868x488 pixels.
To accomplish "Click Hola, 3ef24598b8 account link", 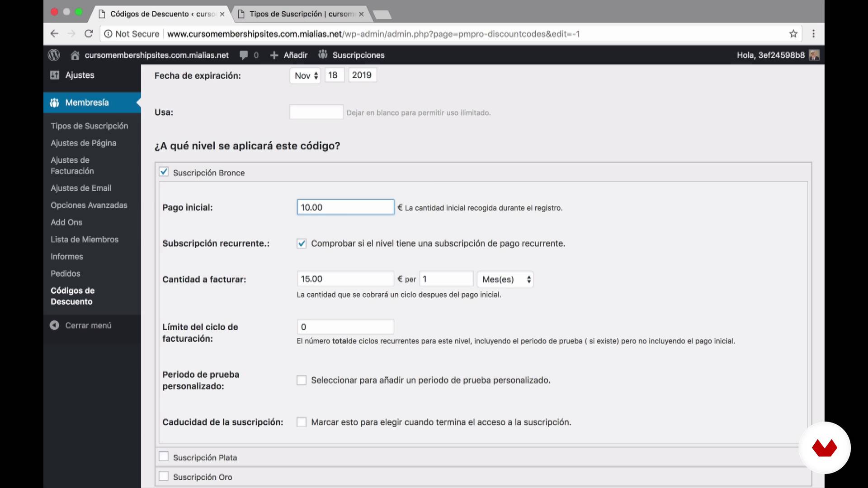I will (x=771, y=55).
